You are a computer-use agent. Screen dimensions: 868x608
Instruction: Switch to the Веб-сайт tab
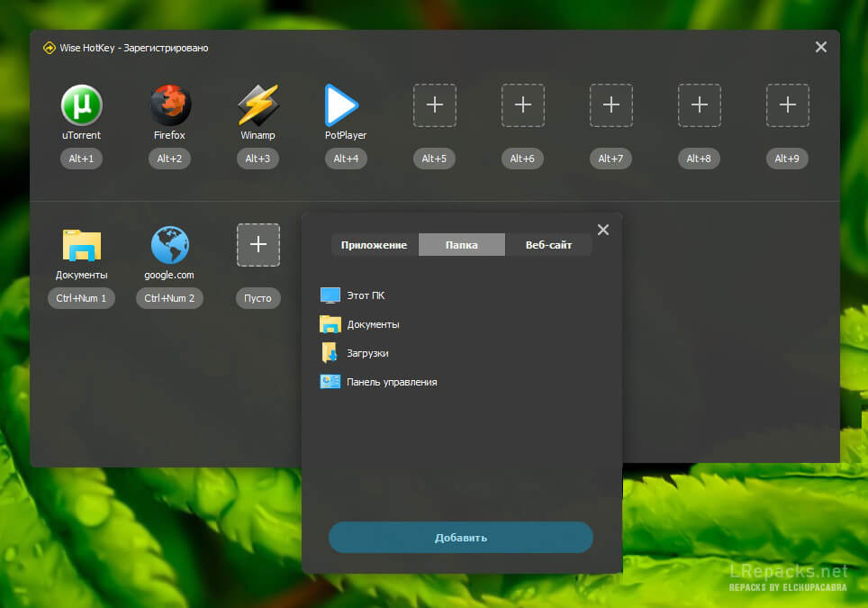pos(548,245)
